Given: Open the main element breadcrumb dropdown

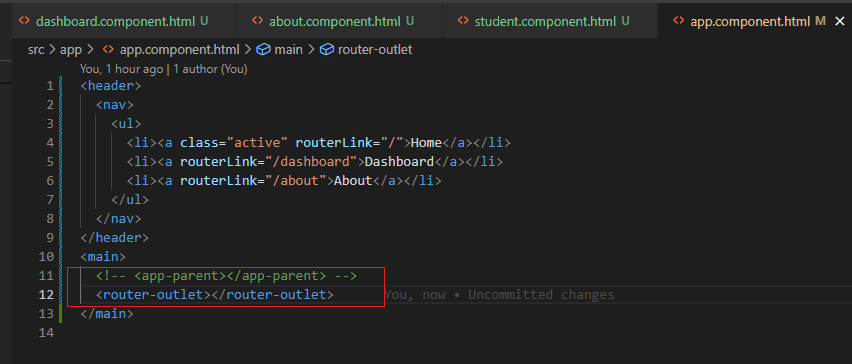Looking at the screenshot, I should [x=289, y=50].
